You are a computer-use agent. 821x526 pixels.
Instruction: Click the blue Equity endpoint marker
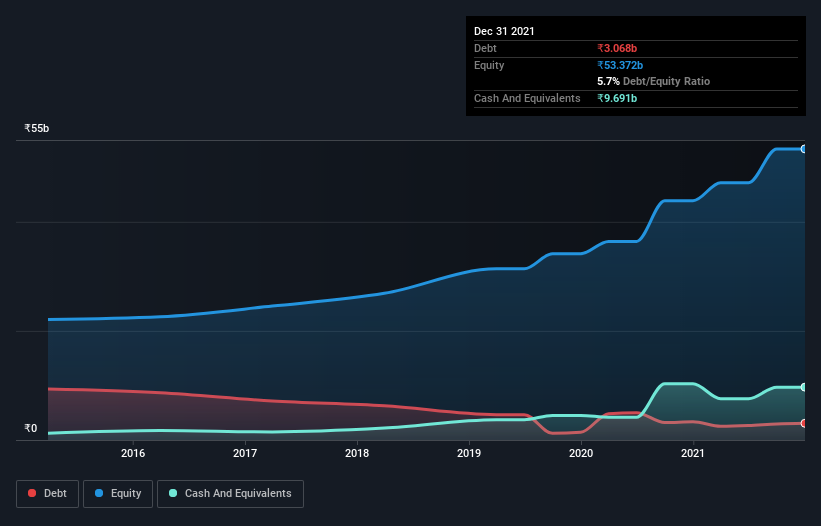click(x=804, y=149)
